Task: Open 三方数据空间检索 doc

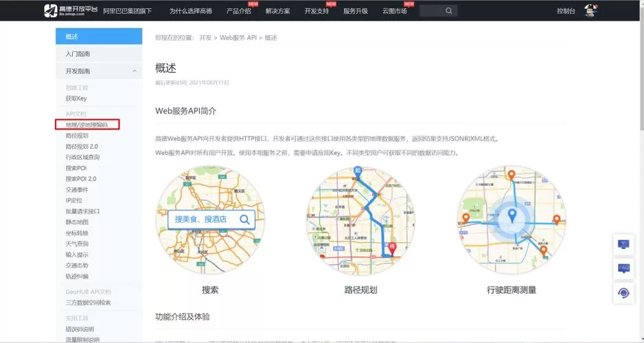Action: pyautogui.click(x=88, y=303)
